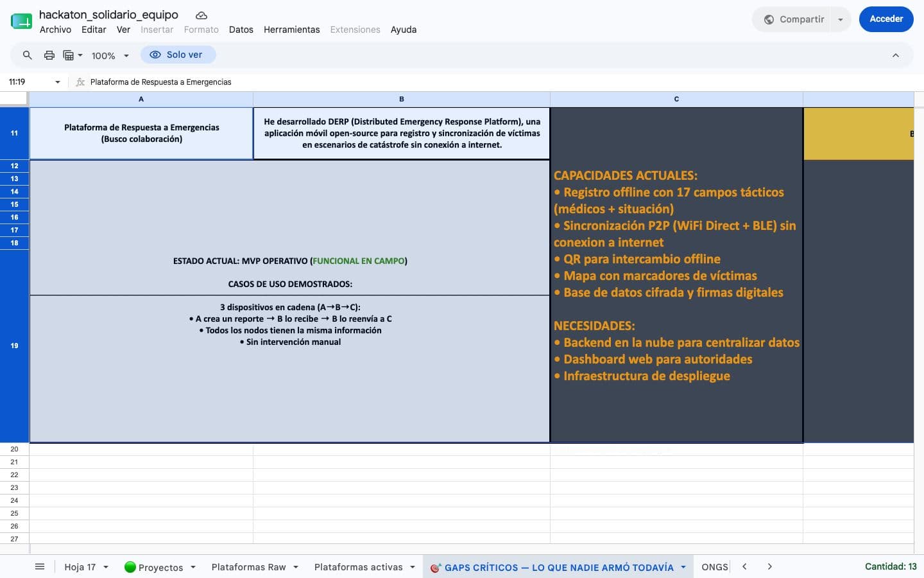This screenshot has width=924, height=578.
Task: Open the Hoja 17 tab dropdown arrow
Action: click(x=106, y=567)
